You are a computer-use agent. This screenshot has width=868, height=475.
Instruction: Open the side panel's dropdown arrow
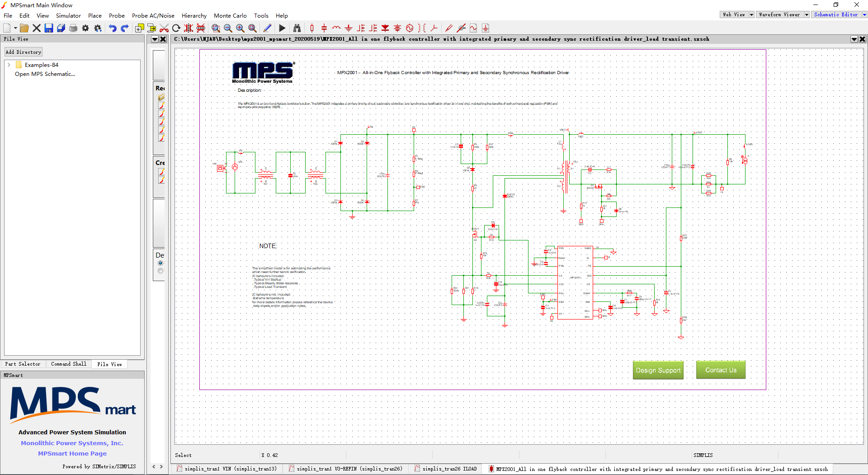point(155,39)
